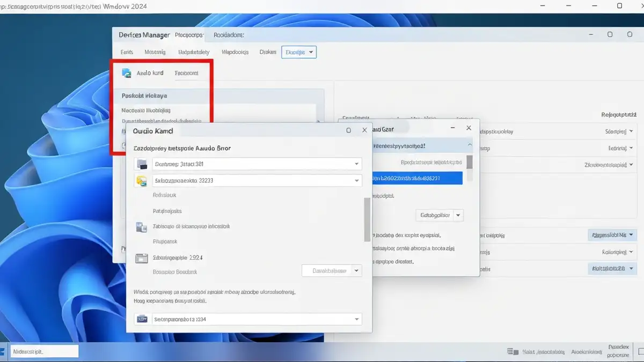Click the Oudio Kamd dialog vertical scrollbar

(367, 219)
